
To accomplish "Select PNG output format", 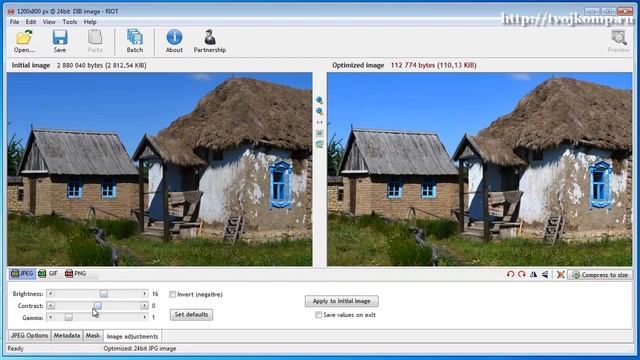I will pos(76,273).
